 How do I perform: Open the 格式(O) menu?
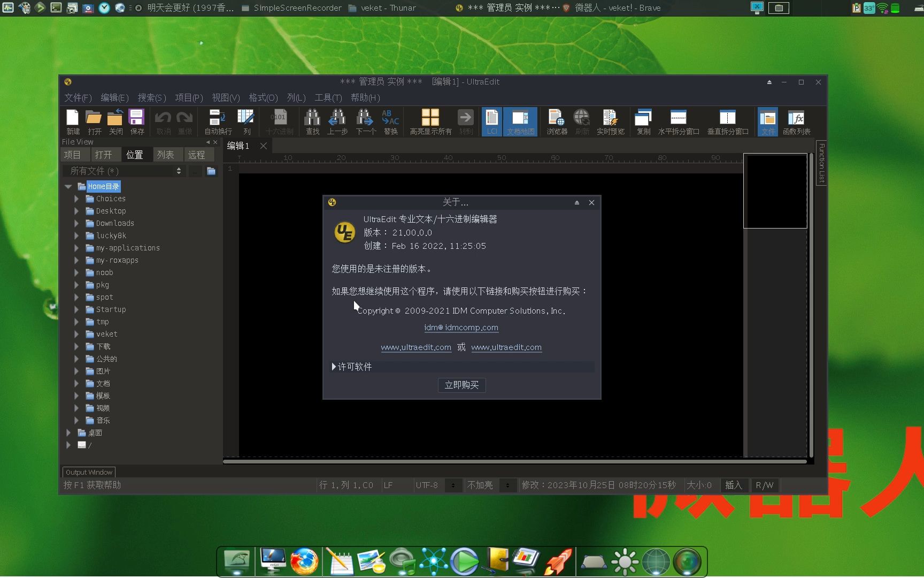point(263,97)
